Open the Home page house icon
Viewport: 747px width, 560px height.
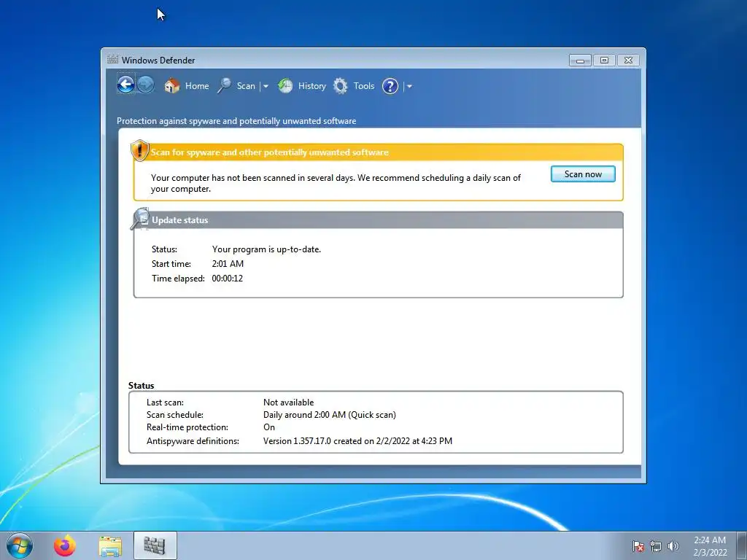(172, 86)
